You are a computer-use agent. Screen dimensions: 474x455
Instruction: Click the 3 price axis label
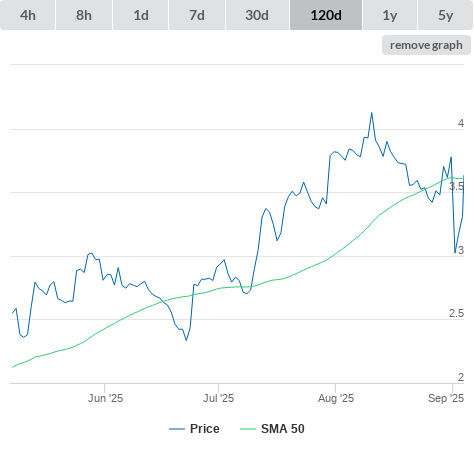coord(461,250)
